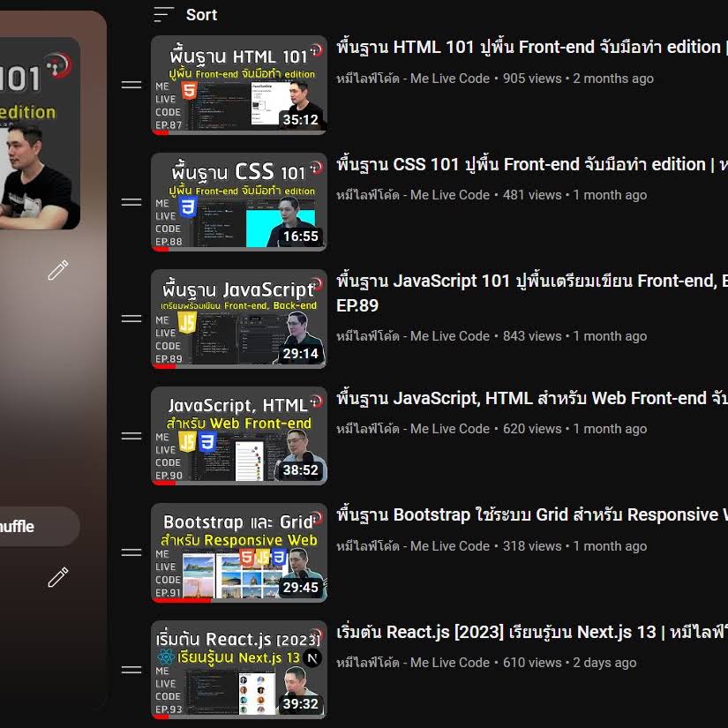Open the HTML 101 EP.87 video thumbnail
728x728 pixels.
click(239, 86)
